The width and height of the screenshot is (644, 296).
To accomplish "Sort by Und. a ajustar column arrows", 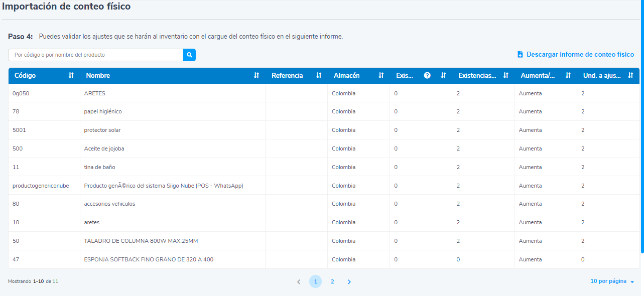I will click(630, 76).
